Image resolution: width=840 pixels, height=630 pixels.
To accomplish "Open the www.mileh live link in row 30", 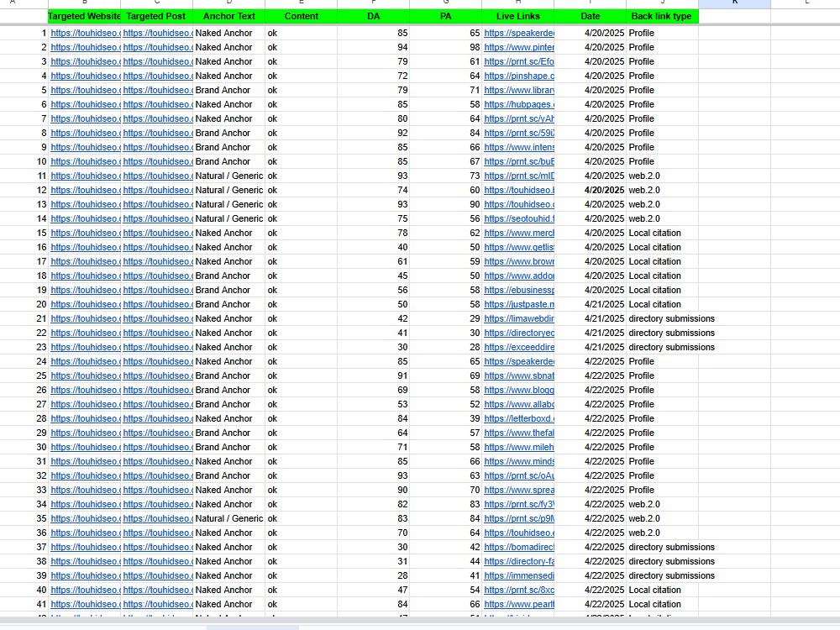I will 519,448.
